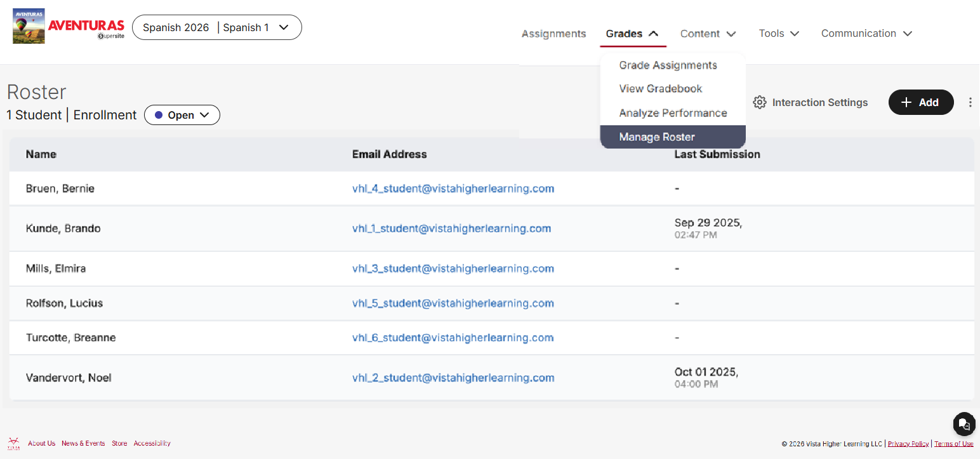The image size is (980, 459).
Task: Collapse the Grades menu
Action: click(632, 34)
